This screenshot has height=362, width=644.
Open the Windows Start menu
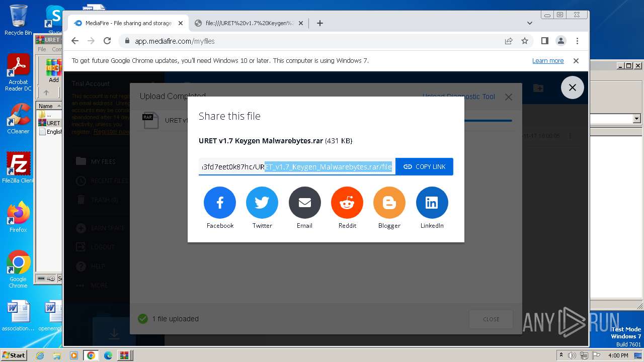pyautogui.click(x=14, y=355)
